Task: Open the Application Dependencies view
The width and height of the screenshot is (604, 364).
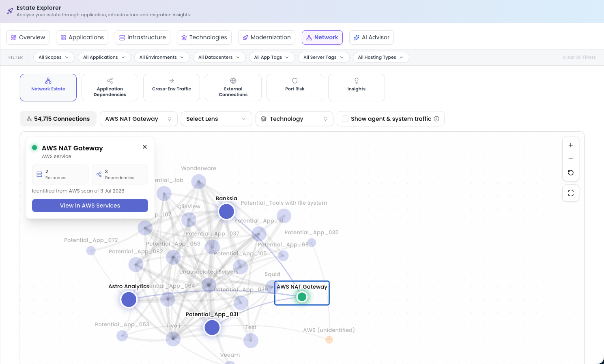Action: pos(110,88)
